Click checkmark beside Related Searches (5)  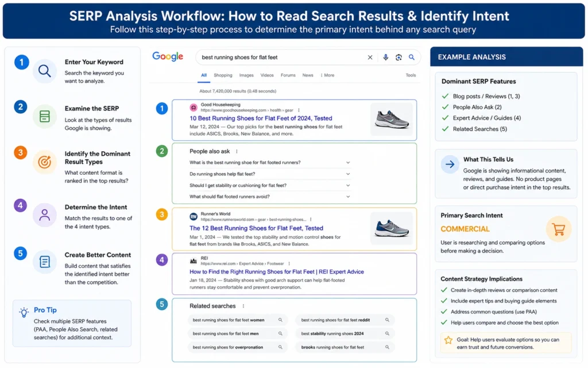[x=445, y=129]
